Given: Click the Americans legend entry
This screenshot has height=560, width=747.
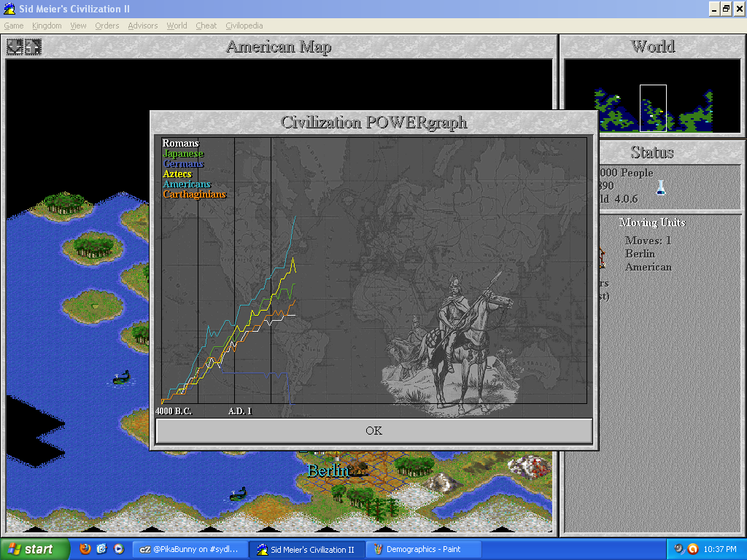Looking at the screenshot, I should pyautogui.click(x=187, y=184).
